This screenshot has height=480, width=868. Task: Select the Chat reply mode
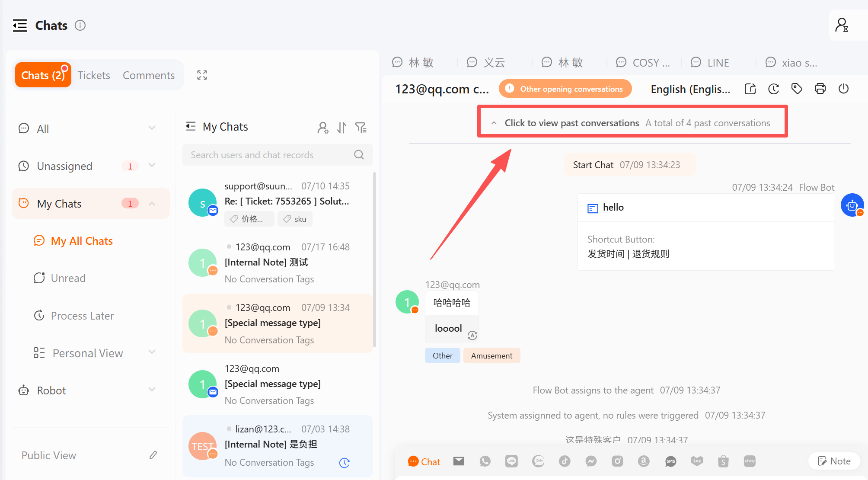[x=424, y=461]
